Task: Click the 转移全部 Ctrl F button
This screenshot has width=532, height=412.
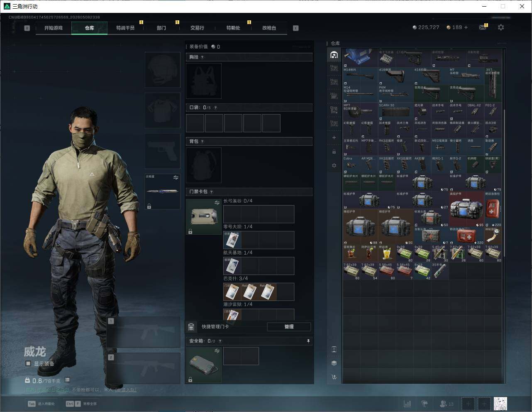Action: [x=81, y=404]
